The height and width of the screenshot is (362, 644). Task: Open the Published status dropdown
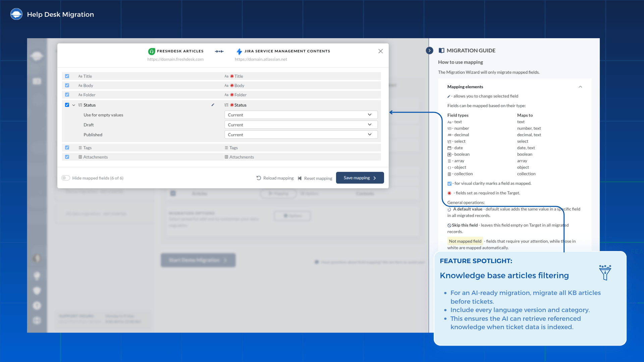[301, 134]
